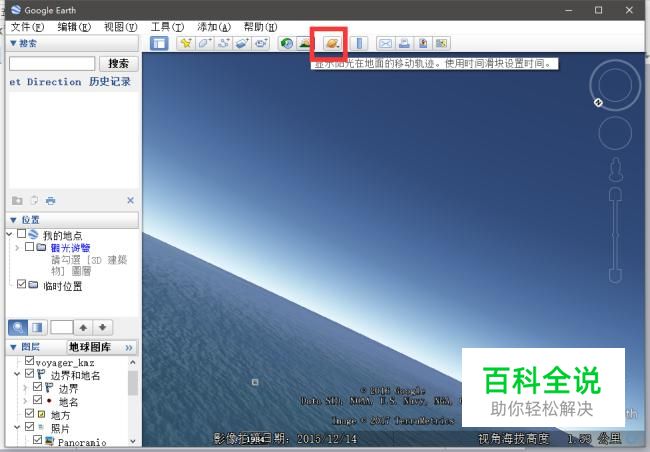Collapse the 照片 layer node
The height and width of the screenshot is (452, 650).
pos(17,427)
